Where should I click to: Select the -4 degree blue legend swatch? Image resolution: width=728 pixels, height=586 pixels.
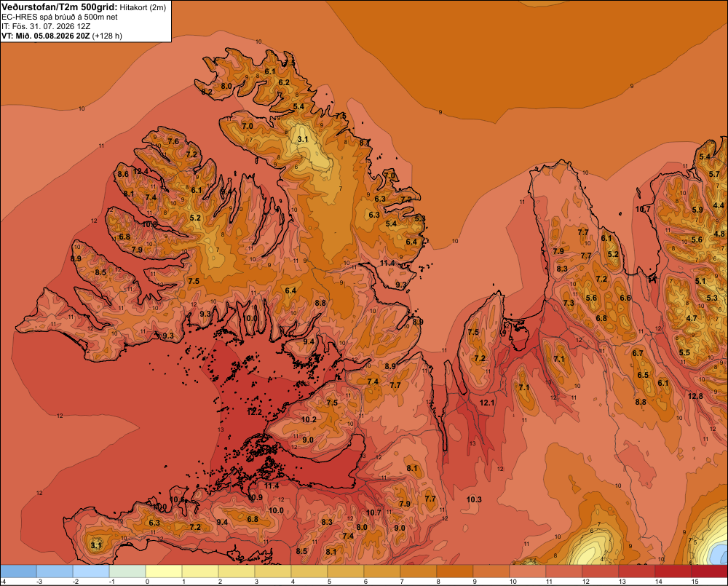point(18,571)
